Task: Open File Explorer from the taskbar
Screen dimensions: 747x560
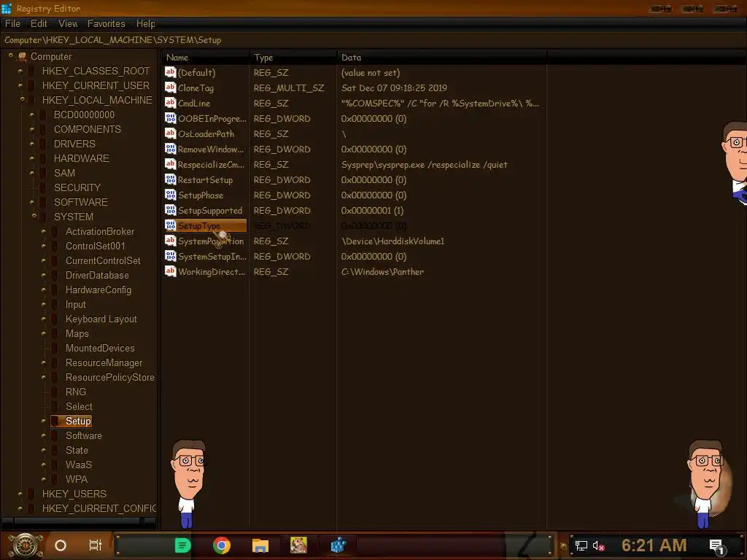Action: click(x=260, y=545)
